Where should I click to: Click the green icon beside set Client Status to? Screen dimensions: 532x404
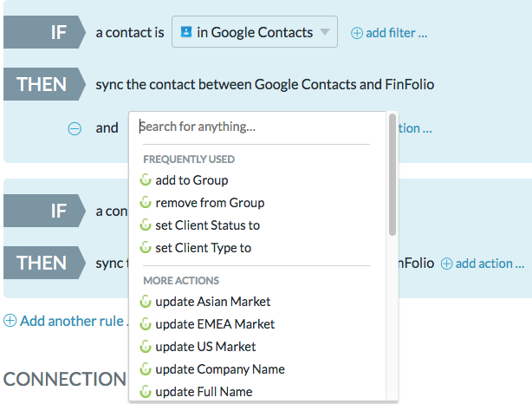pyautogui.click(x=146, y=225)
